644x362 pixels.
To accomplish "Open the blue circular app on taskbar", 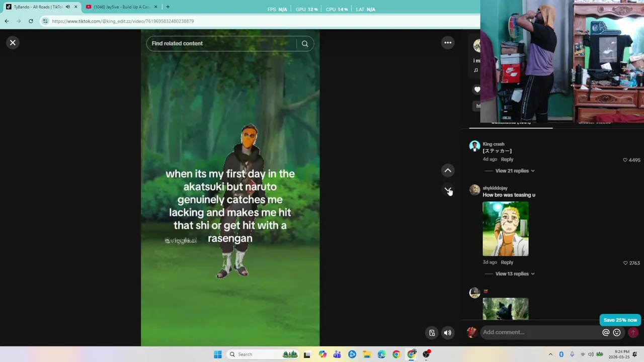I will tap(352, 354).
